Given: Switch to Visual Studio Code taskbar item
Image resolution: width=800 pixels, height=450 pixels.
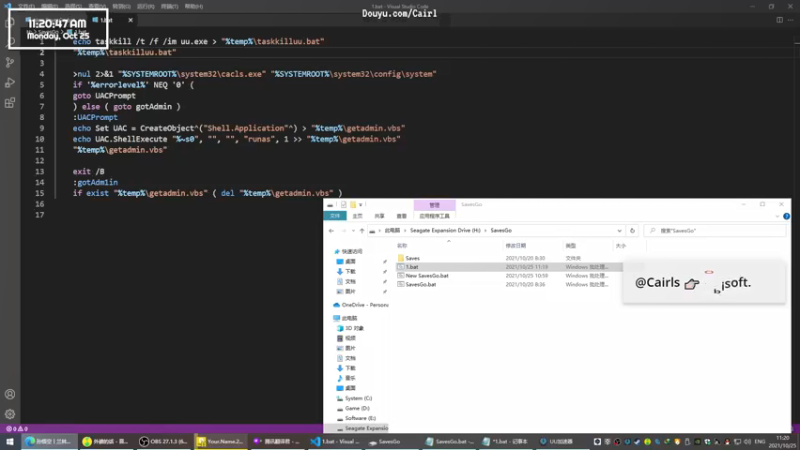Looking at the screenshot, I should coord(336,441).
